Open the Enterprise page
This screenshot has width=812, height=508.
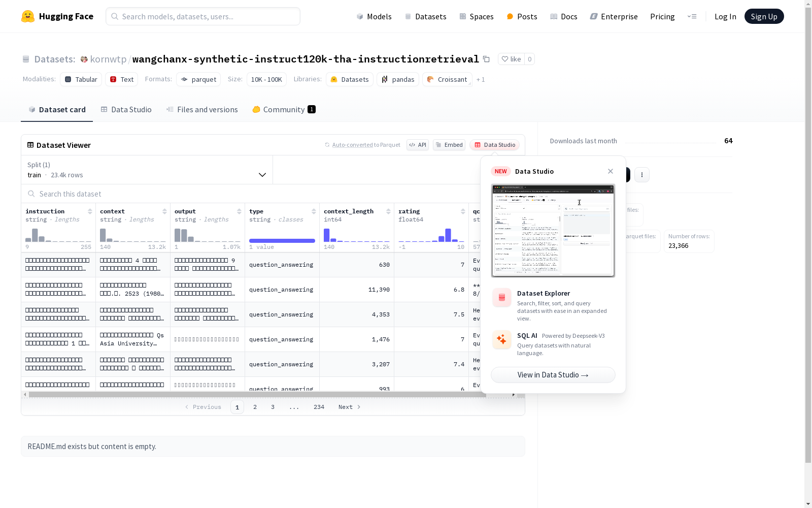coord(614,16)
